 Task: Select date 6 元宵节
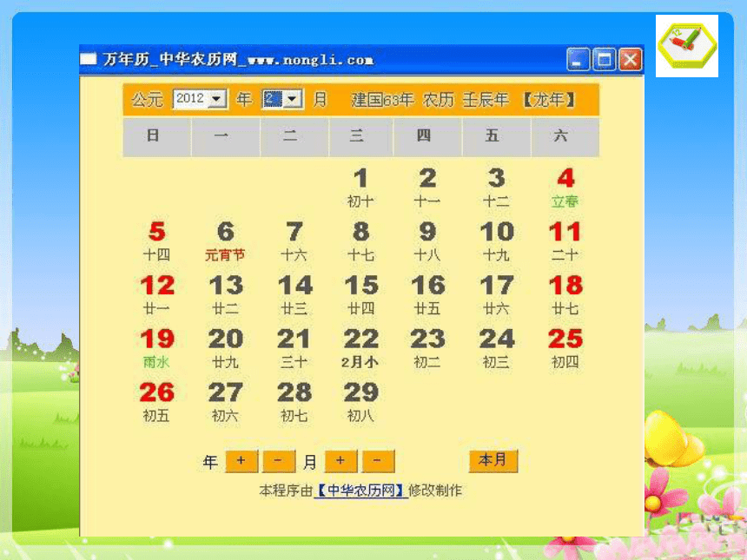click(x=225, y=241)
